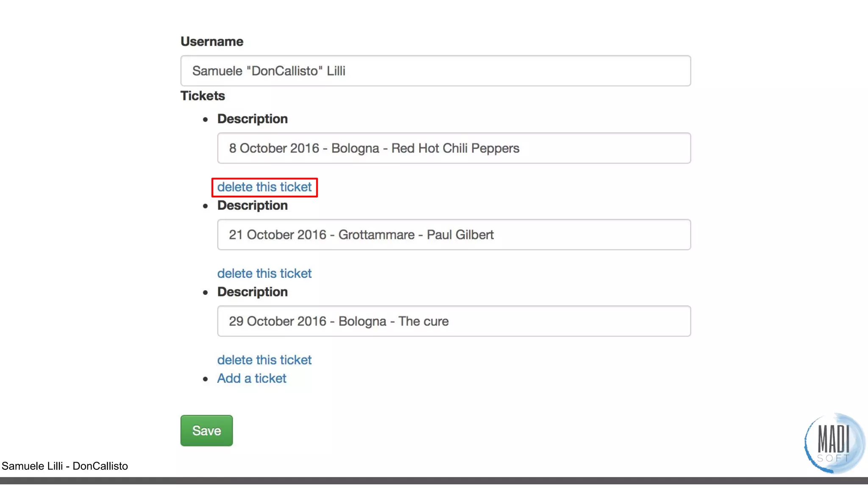Viewport: 868px width, 488px height.
Task: Click the bullet beside the second Description label
Action: coord(206,206)
